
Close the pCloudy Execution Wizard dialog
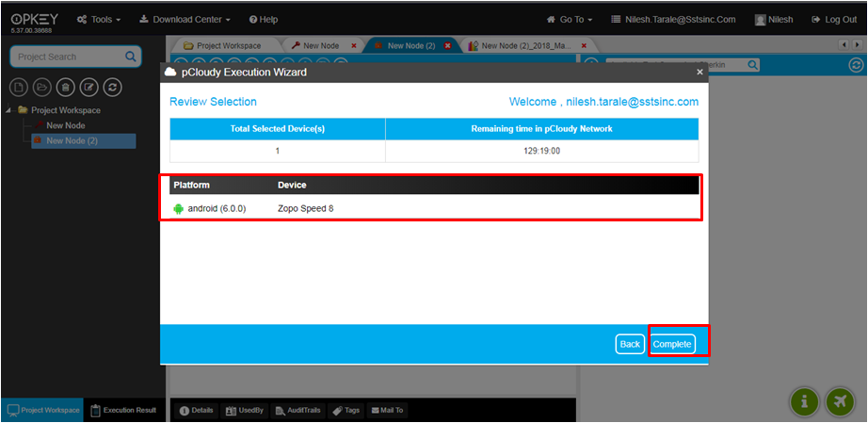[699, 72]
